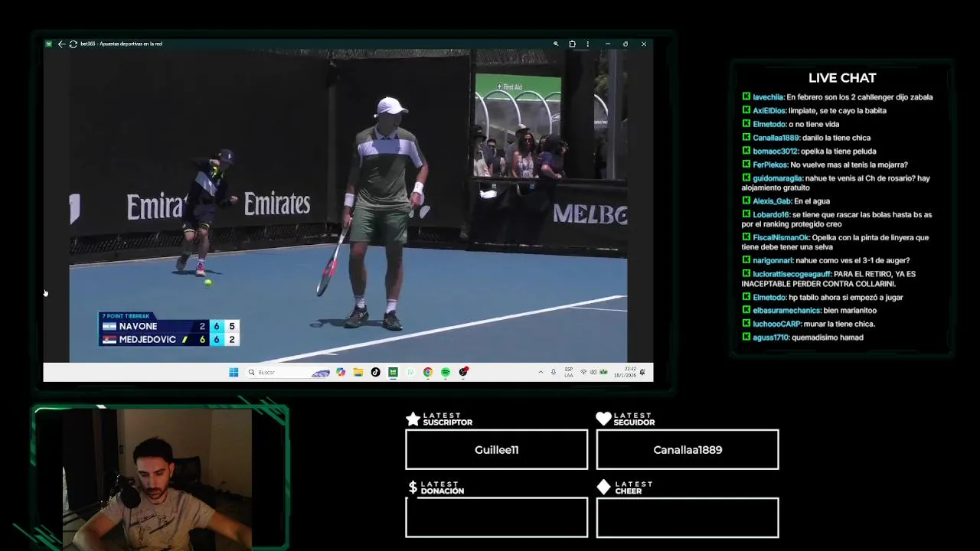
Task: Click FerPiekos message about la mojarra
Action: pos(849,165)
